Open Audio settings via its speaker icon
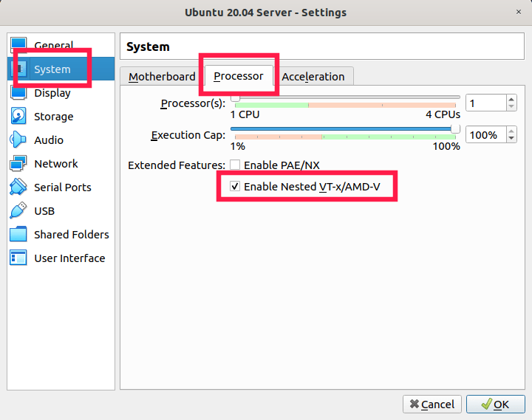 [18, 140]
